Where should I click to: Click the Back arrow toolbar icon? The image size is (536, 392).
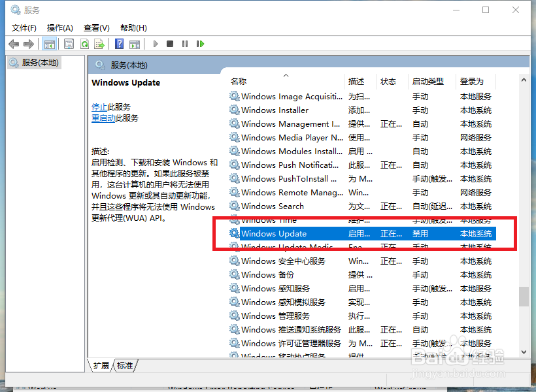(14, 44)
